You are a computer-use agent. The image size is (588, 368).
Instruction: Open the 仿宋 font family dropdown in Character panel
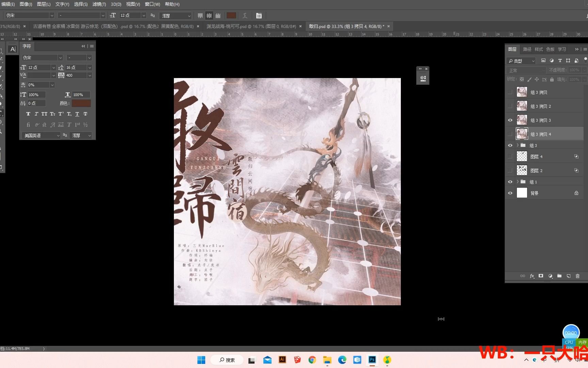60,58
